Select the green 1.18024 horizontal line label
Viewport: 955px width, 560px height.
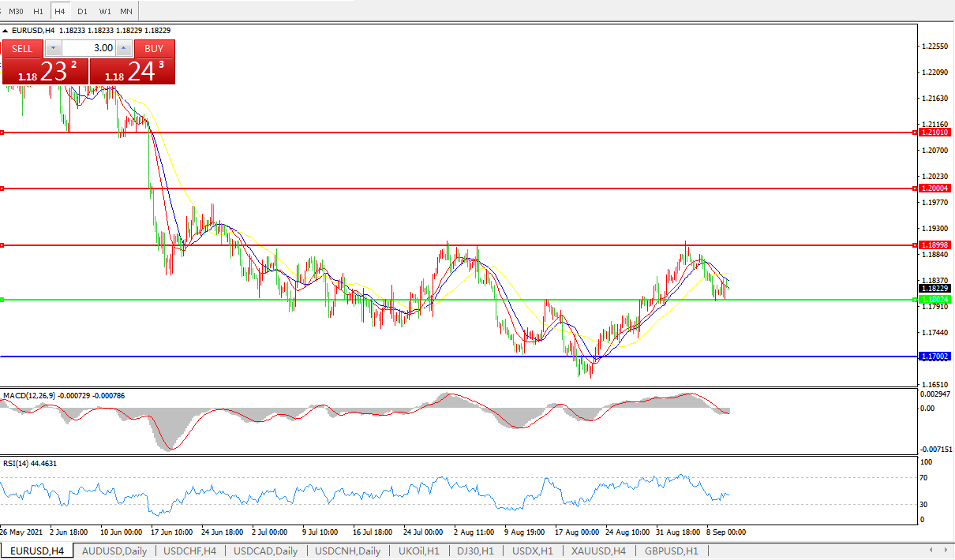click(x=935, y=300)
